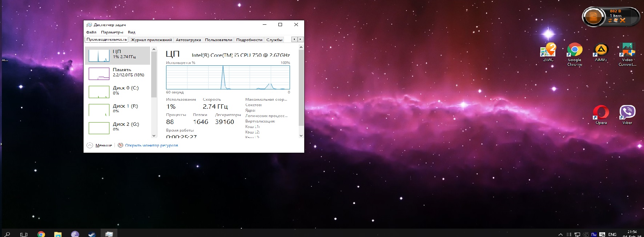Open the Video Converter desktop shortcut
The width and height of the screenshot is (644, 237).
click(x=627, y=55)
